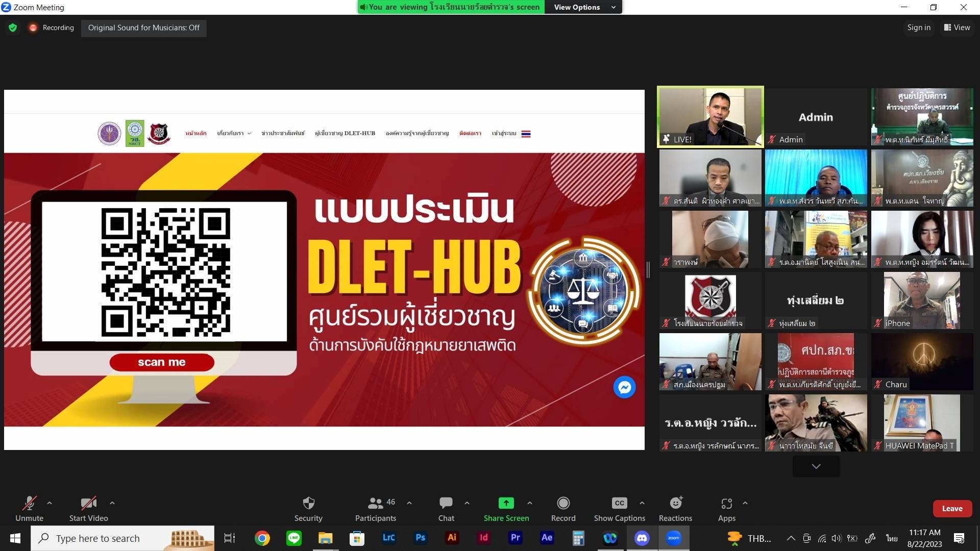Screen dimensions: 980x551
Task: Enable Show Captions
Action: (619, 504)
